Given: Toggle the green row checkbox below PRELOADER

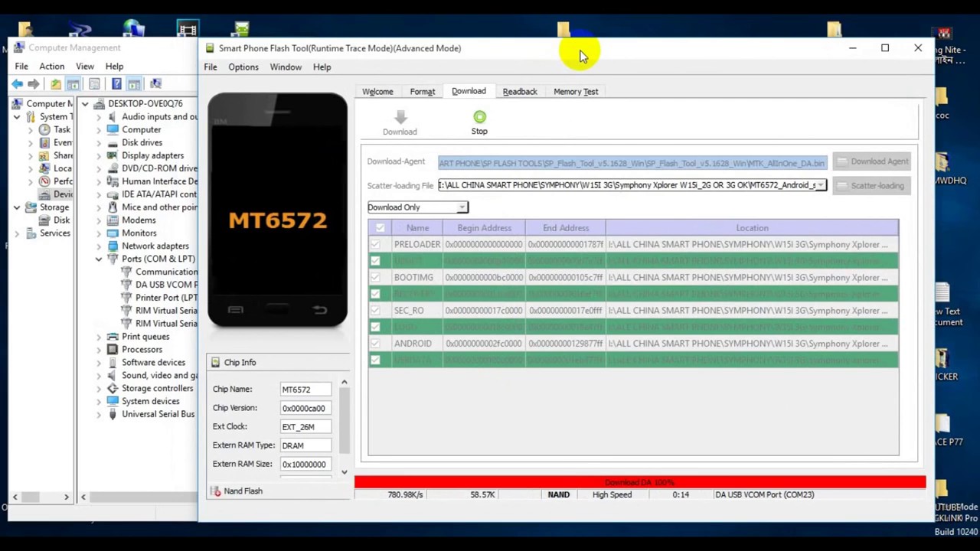Looking at the screenshot, I should click(x=375, y=261).
